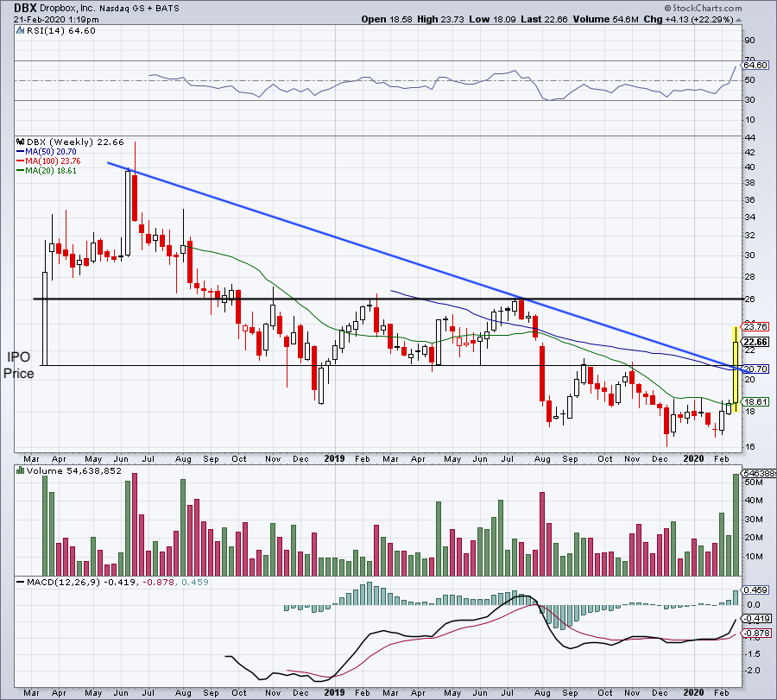Select the MA(100) 23.76 legend entry
Screen dimensions: 777x700
(x=48, y=161)
